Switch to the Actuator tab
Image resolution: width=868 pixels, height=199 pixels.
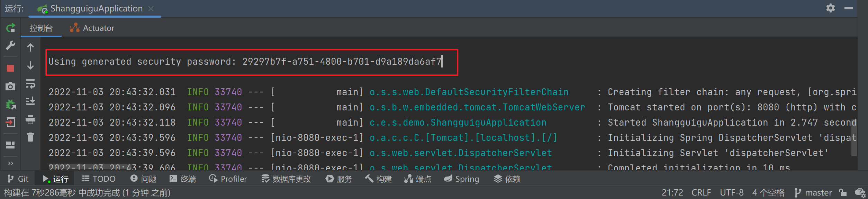(x=92, y=28)
